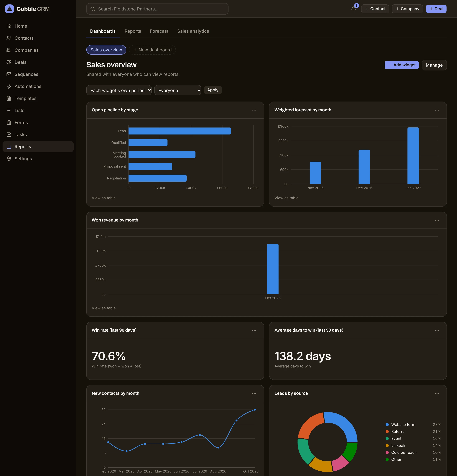Create a new Deal from the top bar
Viewport: 457px width, 476px height.
tap(436, 9)
